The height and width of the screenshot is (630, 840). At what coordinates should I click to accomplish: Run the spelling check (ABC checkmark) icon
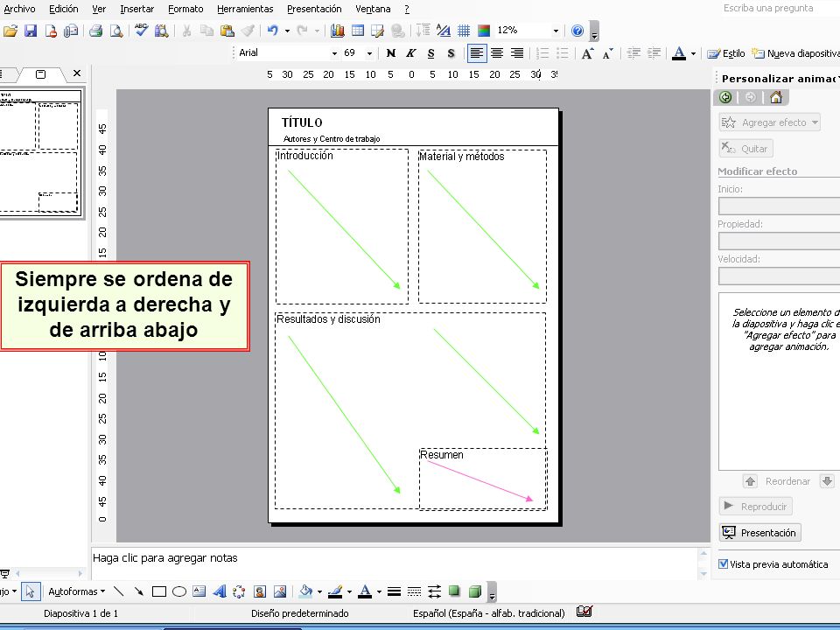(142, 31)
